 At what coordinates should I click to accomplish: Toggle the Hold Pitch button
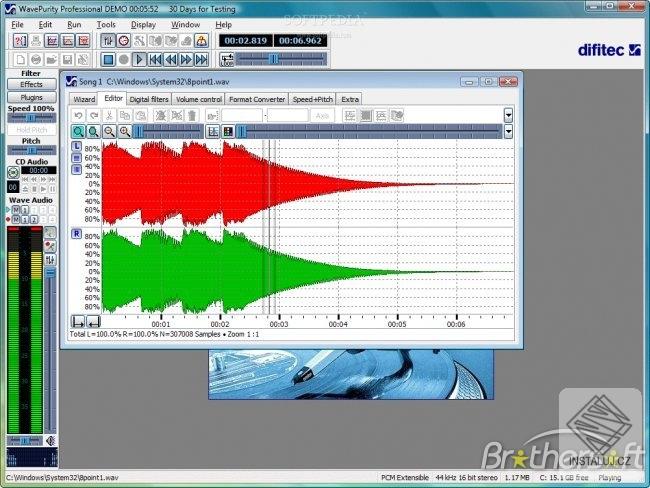[32, 130]
